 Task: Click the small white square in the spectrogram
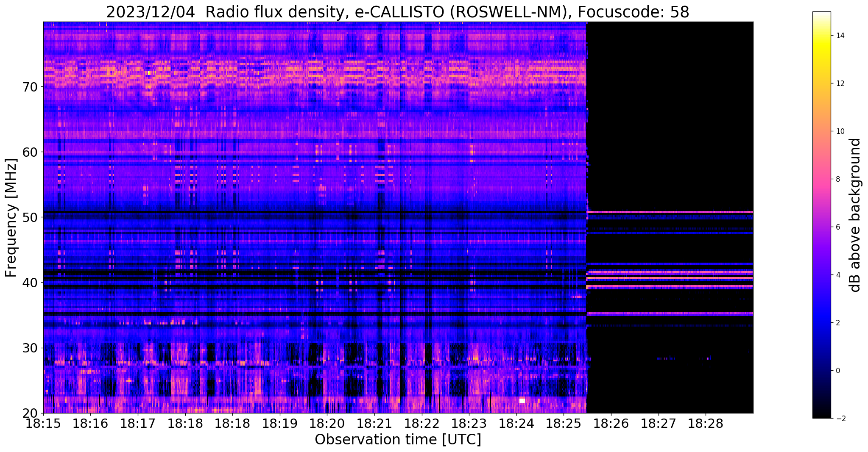(522, 401)
